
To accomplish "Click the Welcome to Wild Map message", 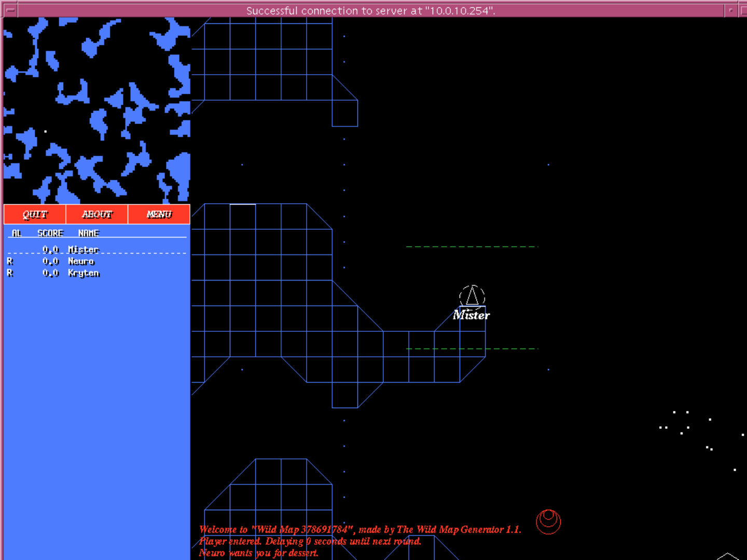I will [360, 529].
